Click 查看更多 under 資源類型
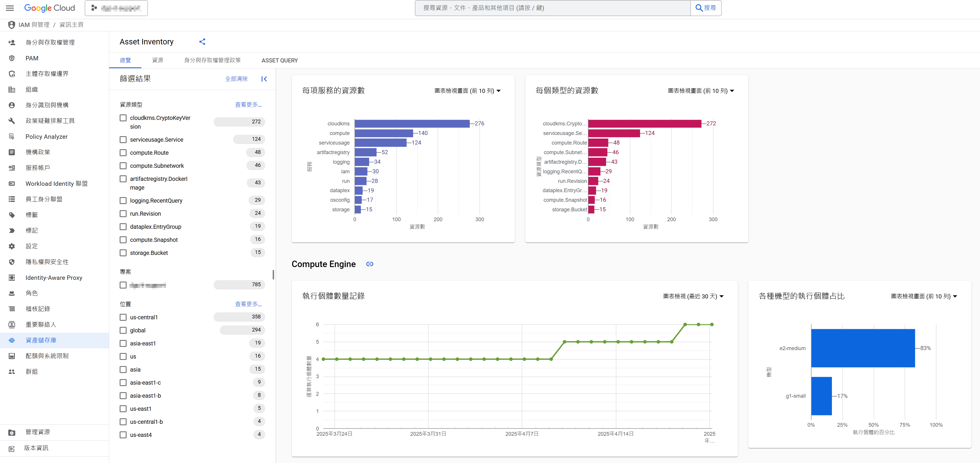 (x=248, y=105)
